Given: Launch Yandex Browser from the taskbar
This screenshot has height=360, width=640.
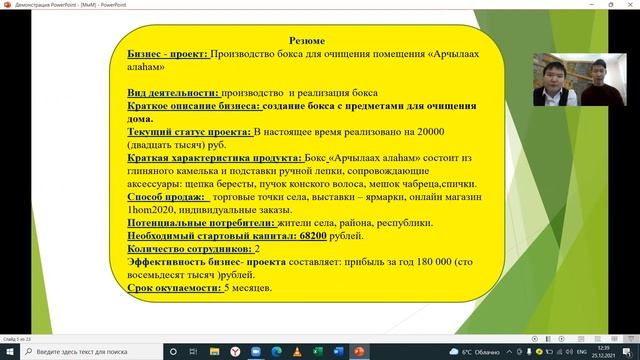Looking at the screenshot, I should pos(235,351).
